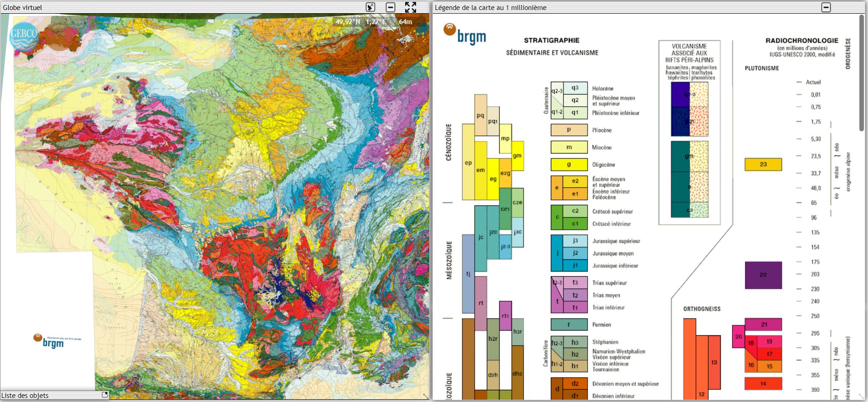The height and width of the screenshot is (402, 868).
Task: Select the jc teal column swatch
Action: [481, 238]
